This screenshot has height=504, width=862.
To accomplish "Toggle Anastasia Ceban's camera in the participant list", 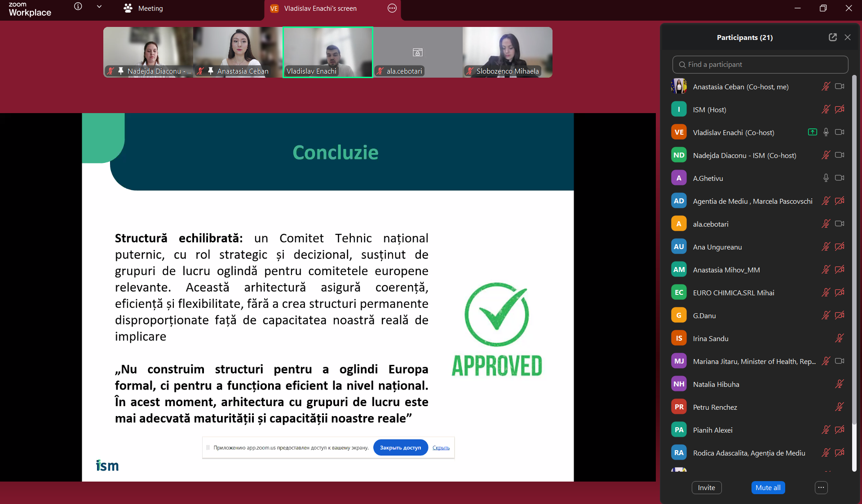I will pyautogui.click(x=839, y=87).
